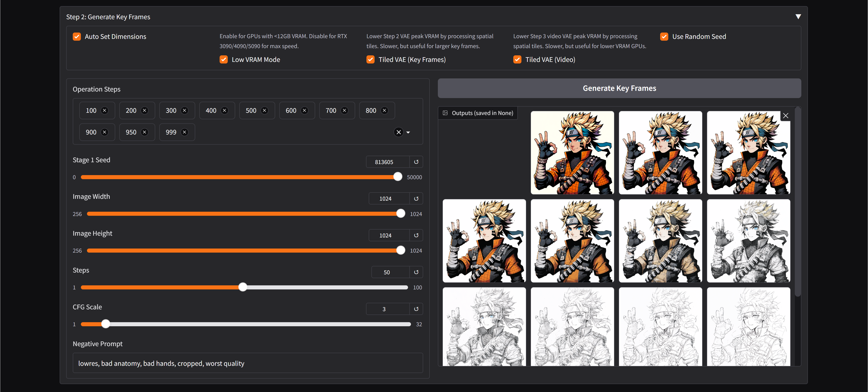This screenshot has width=868, height=392.
Task: Click the CFG Scale number field
Action: [x=388, y=309]
